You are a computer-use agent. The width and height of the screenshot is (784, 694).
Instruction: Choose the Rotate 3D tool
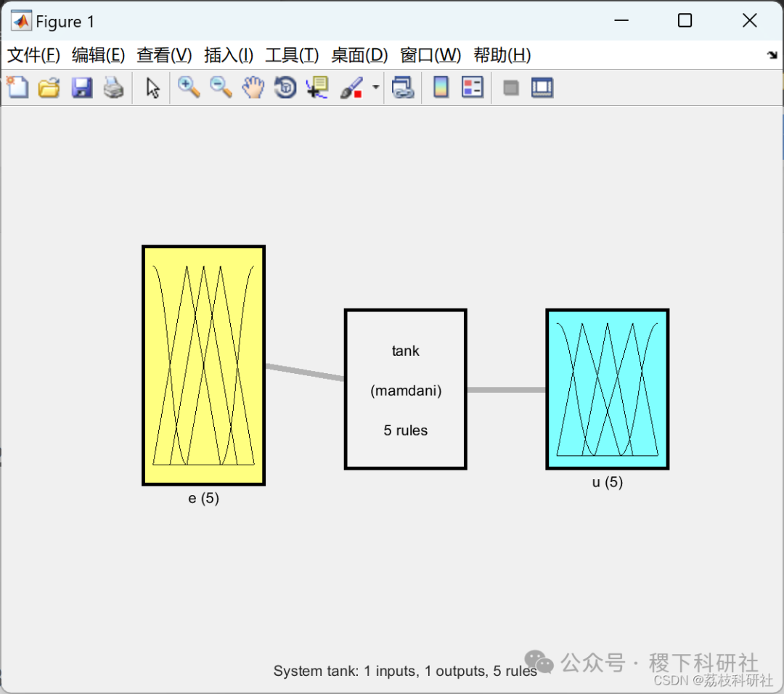[x=285, y=88]
